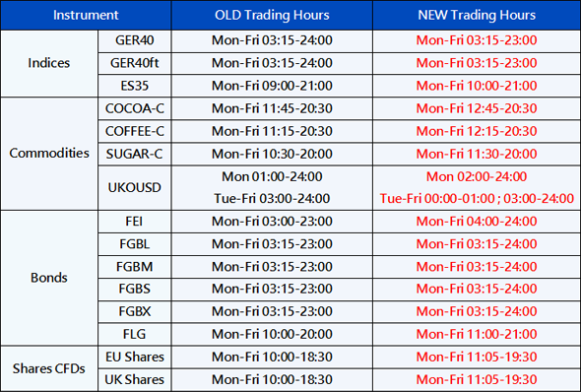Select the COCOA-C instrument cell
Screen dimensions: 581x392
pyautogui.click(x=135, y=108)
